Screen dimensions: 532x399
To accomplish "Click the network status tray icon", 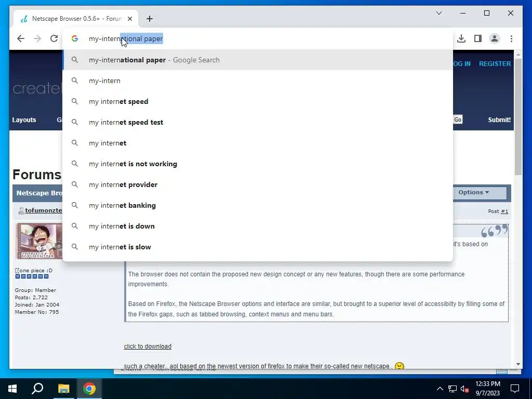I will point(453,389).
